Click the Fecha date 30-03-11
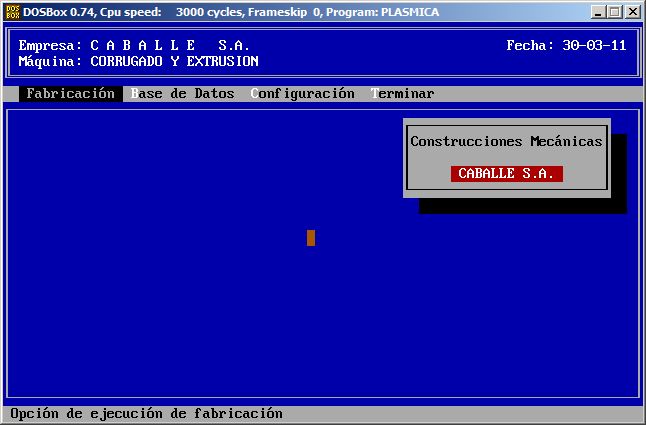The height and width of the screenshot is (425, 646). (x=594, y=46)
